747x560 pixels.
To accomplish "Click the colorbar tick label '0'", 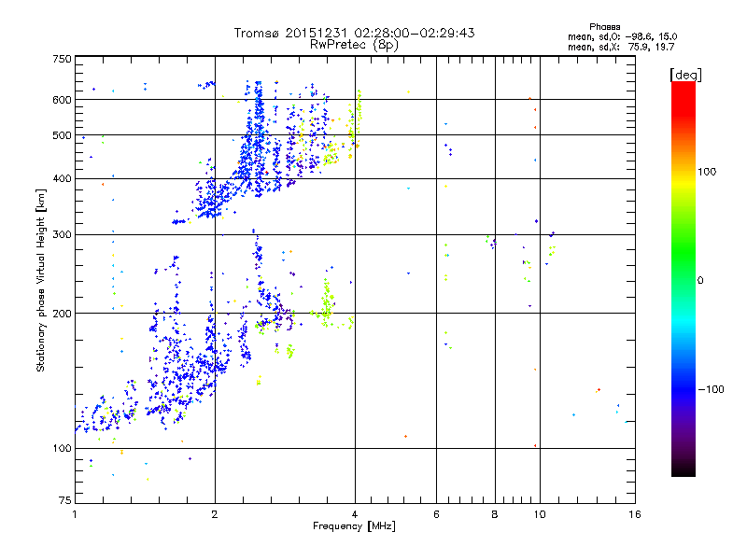I will 699,281.
